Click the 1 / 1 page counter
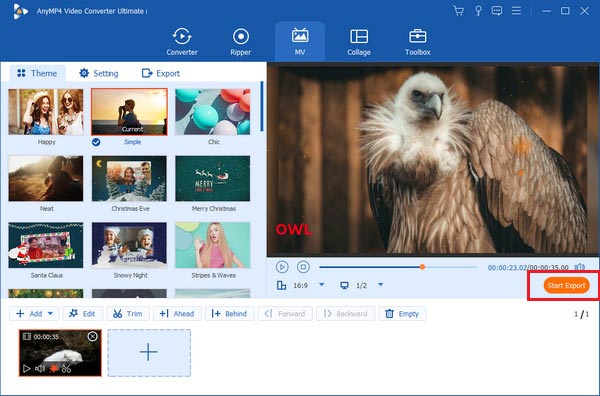This screenshot has height=396, width=600. tap(581, 314)
